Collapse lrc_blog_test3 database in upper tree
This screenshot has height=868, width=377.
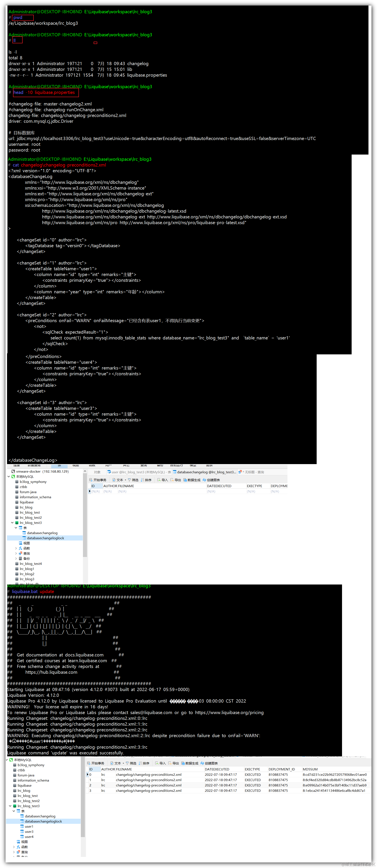12,523
